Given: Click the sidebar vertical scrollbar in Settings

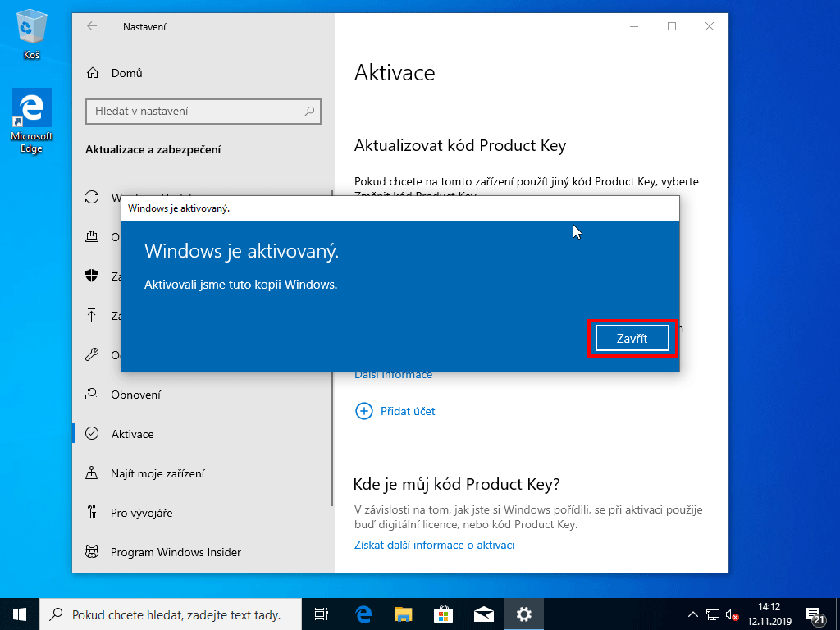Looking at the screenshot, I should click(x=333, y=348).
